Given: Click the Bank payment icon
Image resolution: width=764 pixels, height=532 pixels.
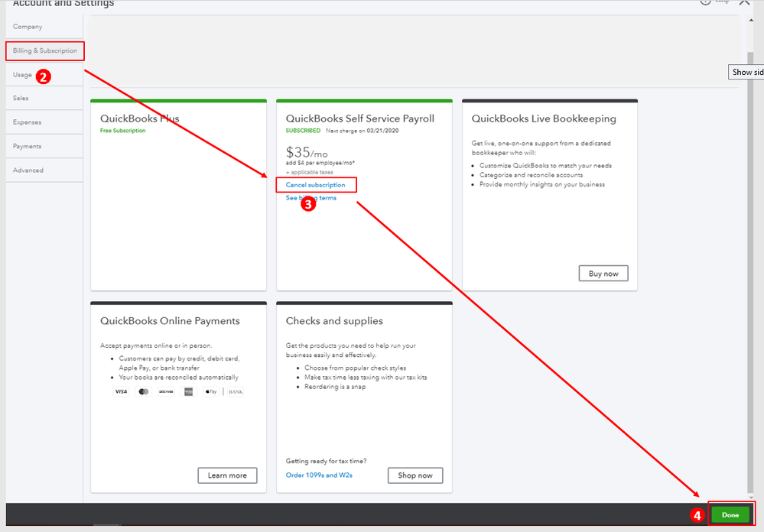Looking at the screenshot, I should 236,391.
